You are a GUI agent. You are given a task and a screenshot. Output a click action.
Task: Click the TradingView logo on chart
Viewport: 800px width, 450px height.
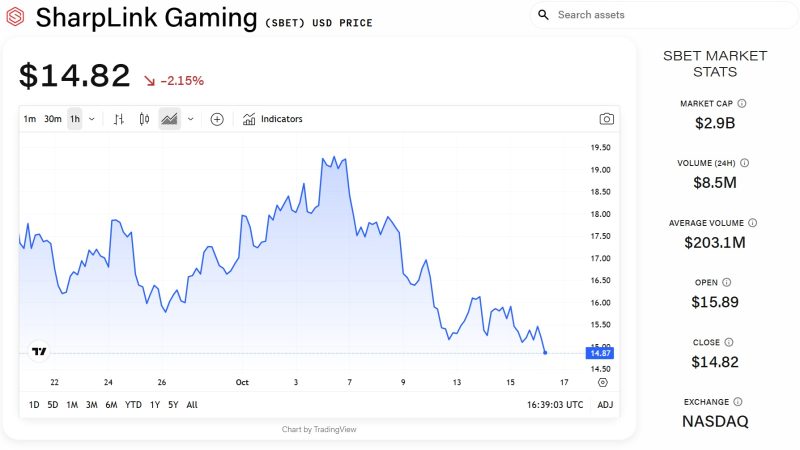[39, 351]
